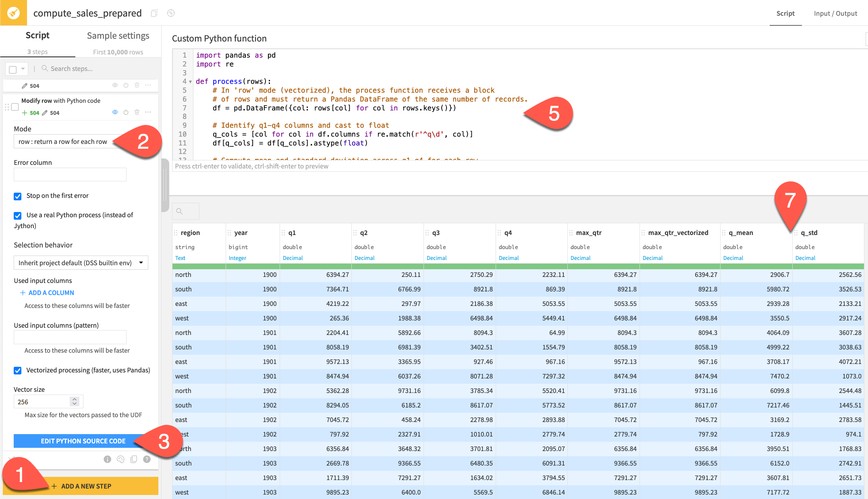Click the year column header
The height and width of the screenshot is (499, 868).
tap(241, 233)
